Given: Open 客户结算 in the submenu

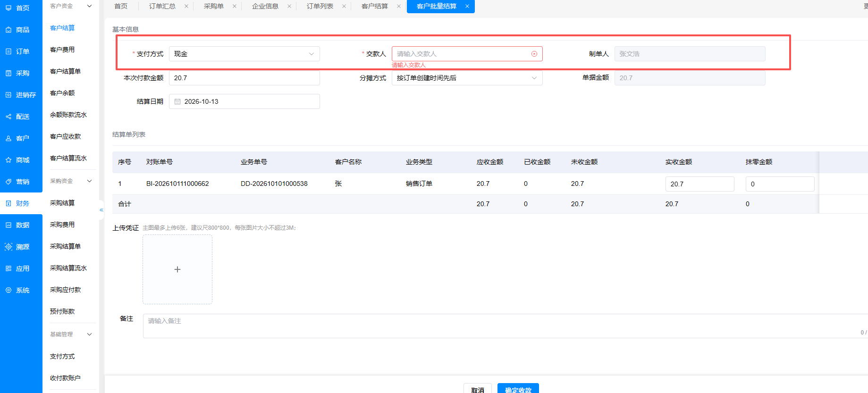Looking at the screenshot, I should (x=62, y=28).
